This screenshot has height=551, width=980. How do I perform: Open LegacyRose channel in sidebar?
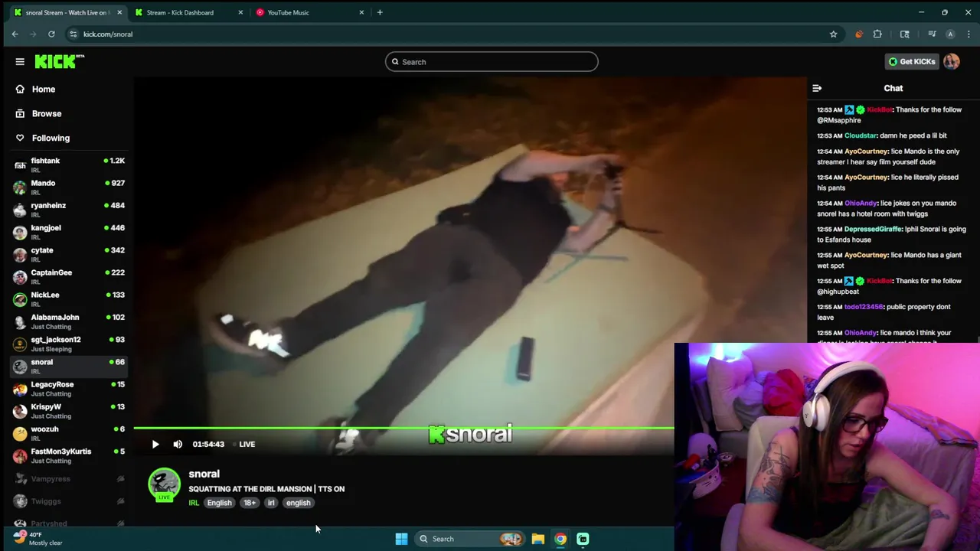[x=69, y=388]
